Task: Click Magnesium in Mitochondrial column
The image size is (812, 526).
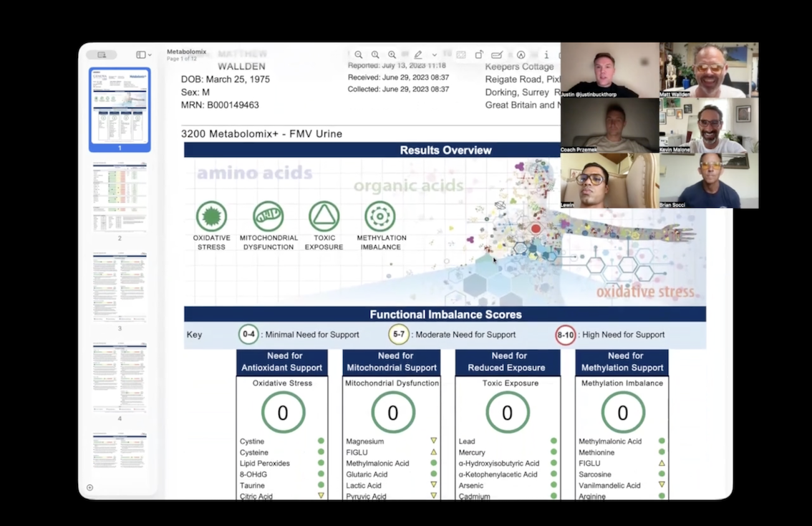Action: tap(364, 441)
